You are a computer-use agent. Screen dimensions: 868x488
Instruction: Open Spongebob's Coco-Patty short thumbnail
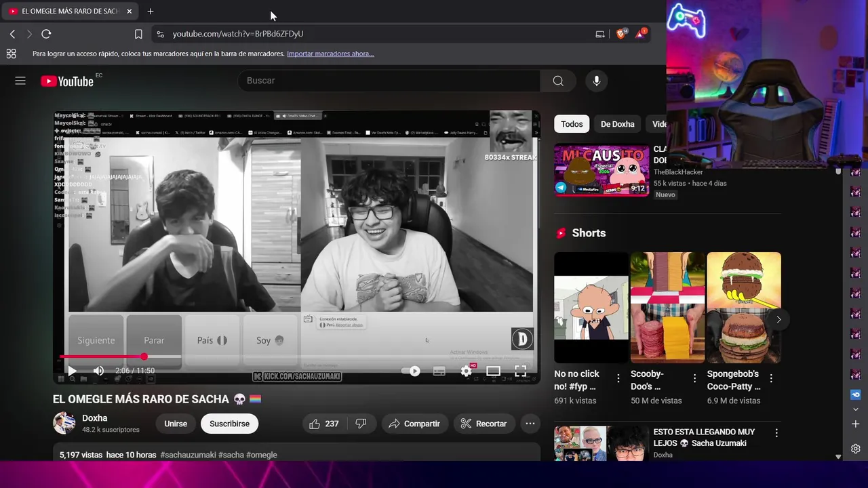[x=744, y=308]
